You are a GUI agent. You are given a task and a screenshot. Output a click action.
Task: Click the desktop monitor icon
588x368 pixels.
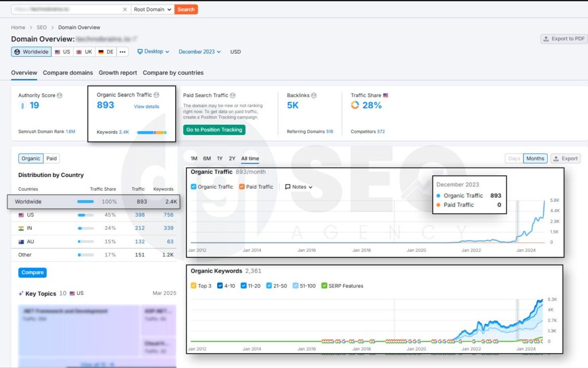tap(140, 51)
